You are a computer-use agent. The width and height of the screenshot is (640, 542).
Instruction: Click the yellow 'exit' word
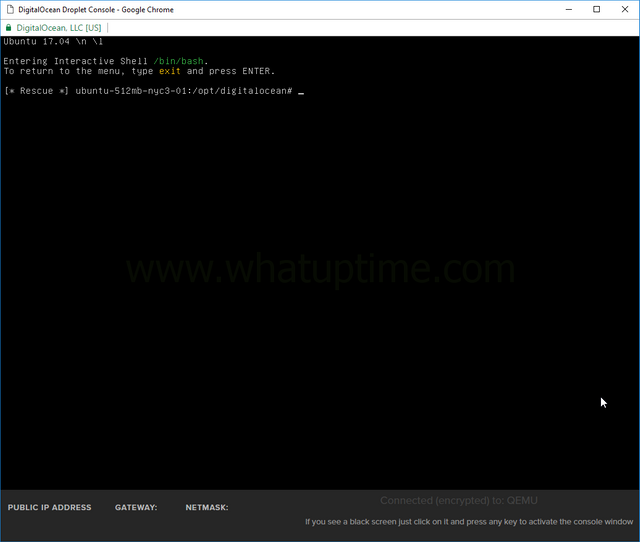tap(170, 71)
